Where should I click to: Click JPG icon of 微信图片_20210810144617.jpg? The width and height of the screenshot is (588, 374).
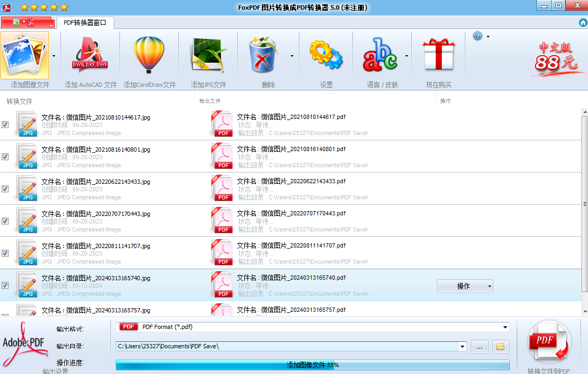pos(27,124)
